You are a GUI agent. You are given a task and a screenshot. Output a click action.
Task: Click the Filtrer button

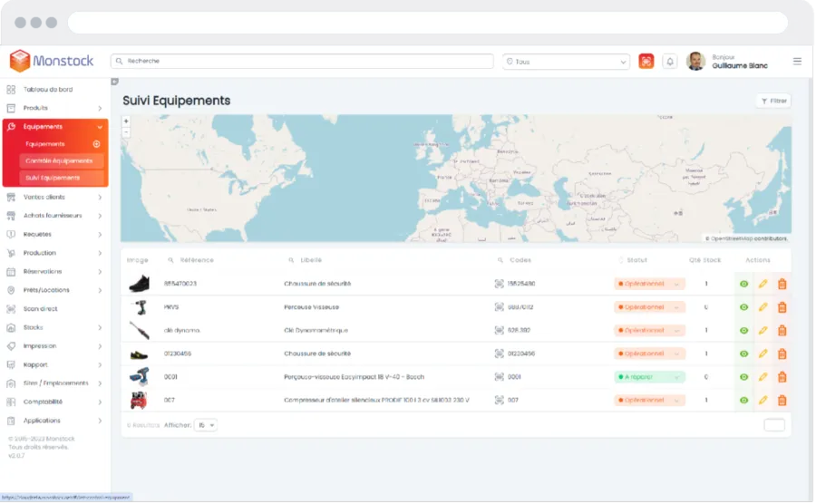[x=773, y=101]
